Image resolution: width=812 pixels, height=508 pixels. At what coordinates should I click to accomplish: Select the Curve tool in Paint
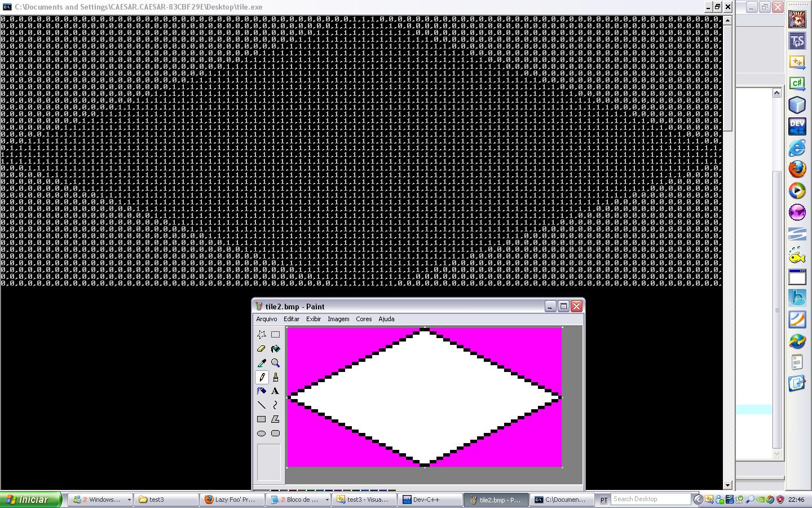(x=275, y=405)
